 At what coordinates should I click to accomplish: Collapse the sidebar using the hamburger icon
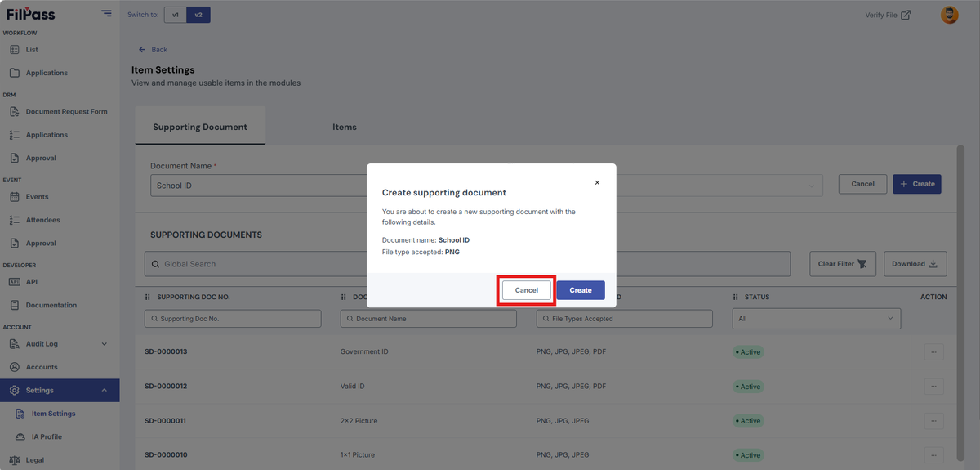107,13
